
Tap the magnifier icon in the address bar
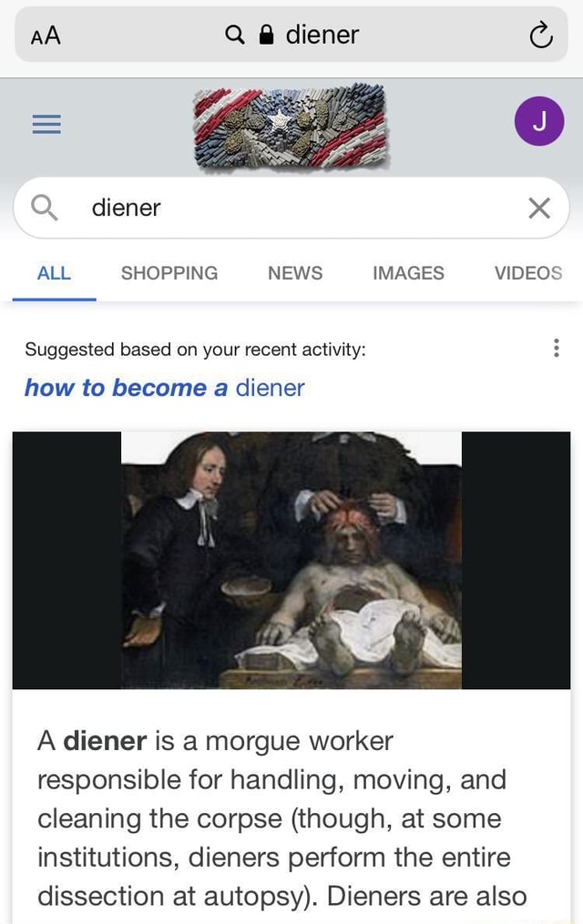[235, 36]
